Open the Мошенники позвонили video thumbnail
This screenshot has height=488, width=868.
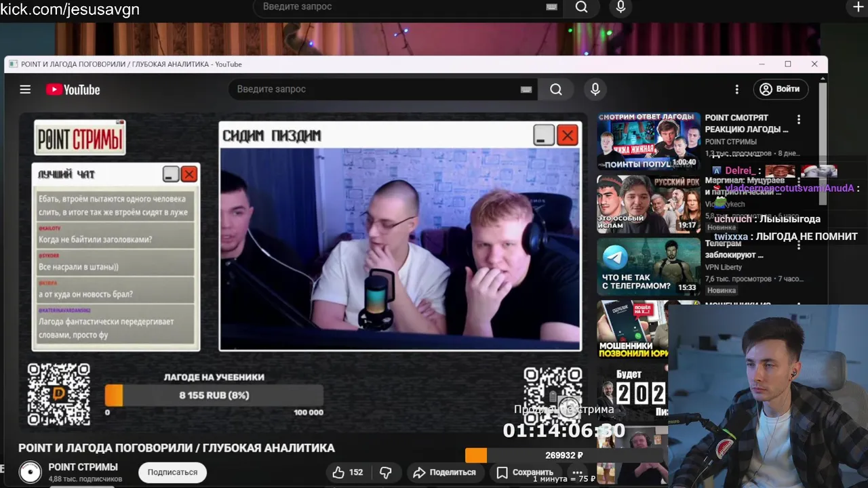tap(633, 329)
